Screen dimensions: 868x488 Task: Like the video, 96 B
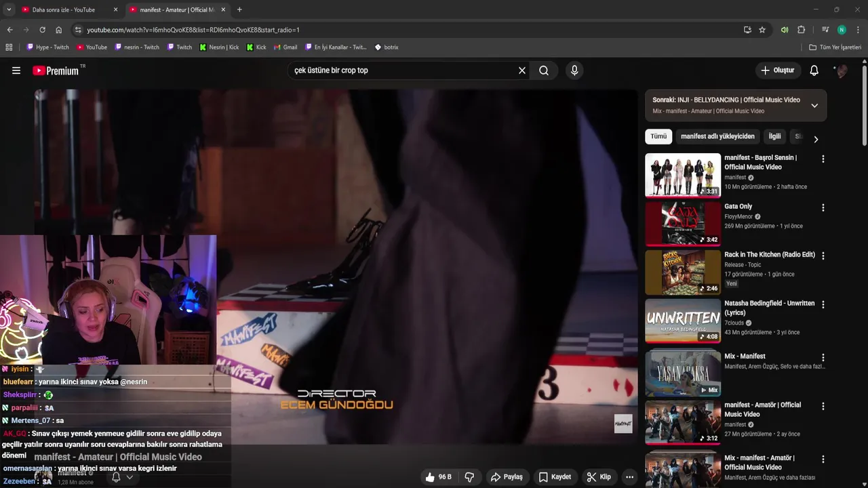pos(439,477)
